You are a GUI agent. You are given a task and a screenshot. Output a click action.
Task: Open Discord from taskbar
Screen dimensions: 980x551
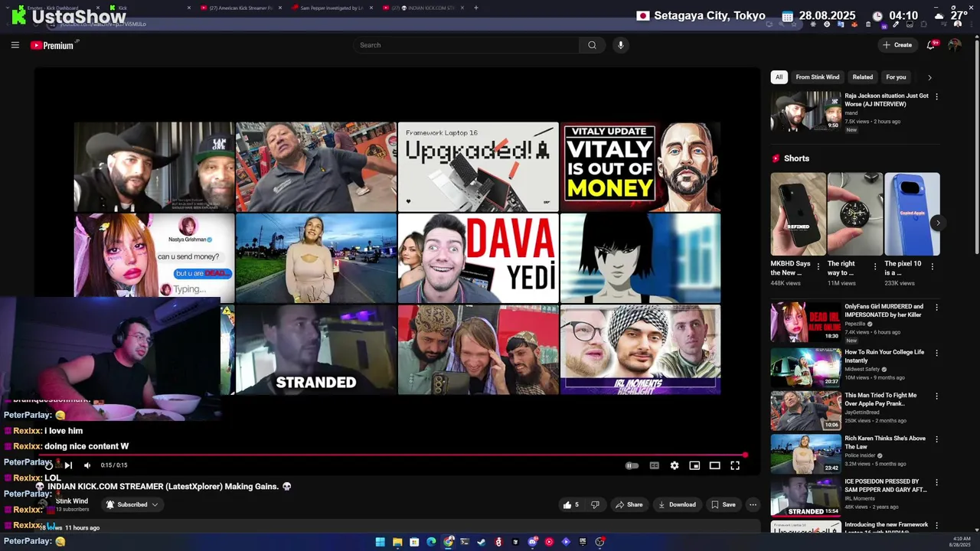coord(532,542)
